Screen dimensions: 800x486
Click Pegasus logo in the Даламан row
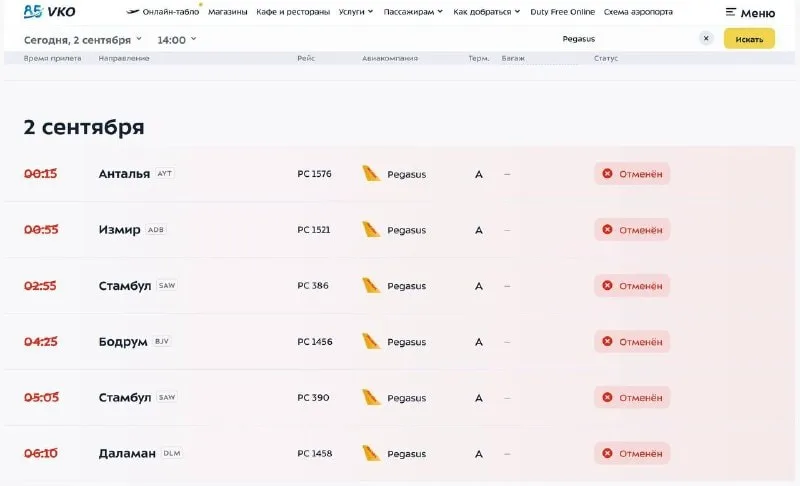pos(371,453)
